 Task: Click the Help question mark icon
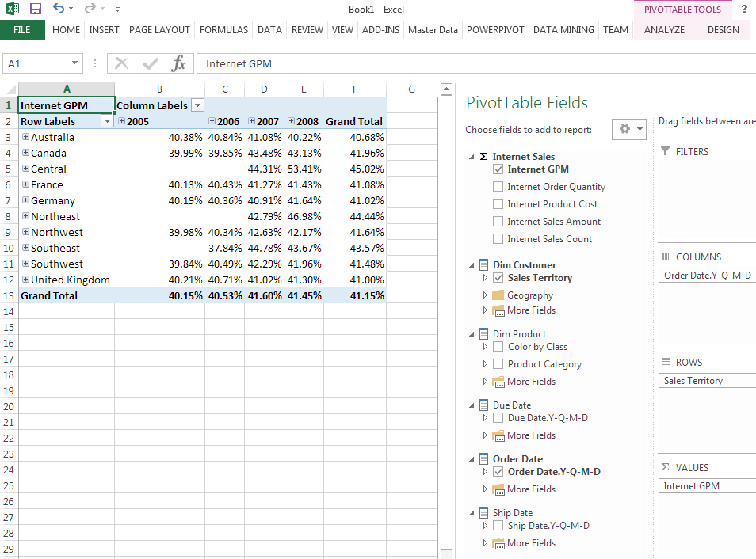click(x=744, y=9)
